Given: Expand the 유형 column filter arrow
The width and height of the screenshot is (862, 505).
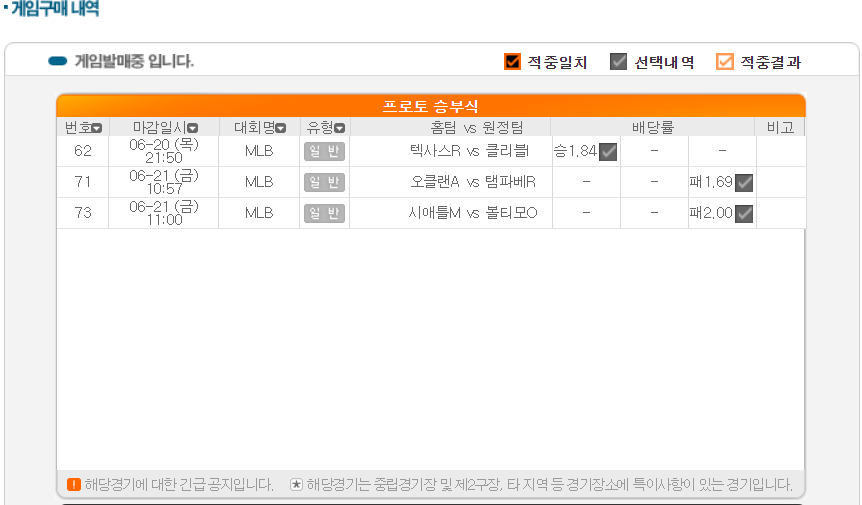Looking at the screenshot, I should click(340, 128).
